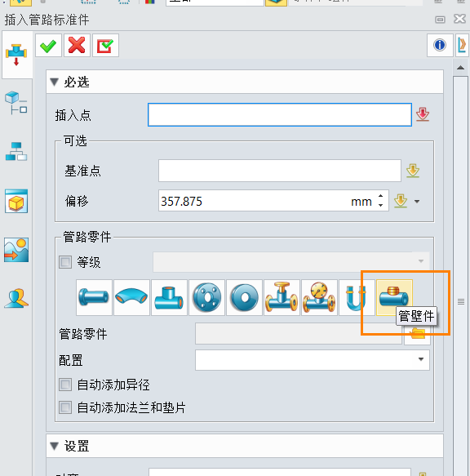
Task: Select the flange part type
Action: [x=206, y=297]
